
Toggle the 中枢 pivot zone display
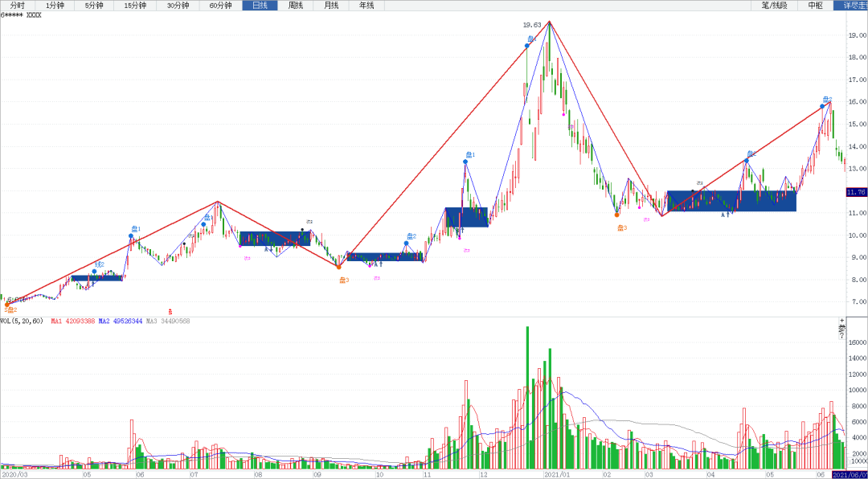(x=815, y=6)
